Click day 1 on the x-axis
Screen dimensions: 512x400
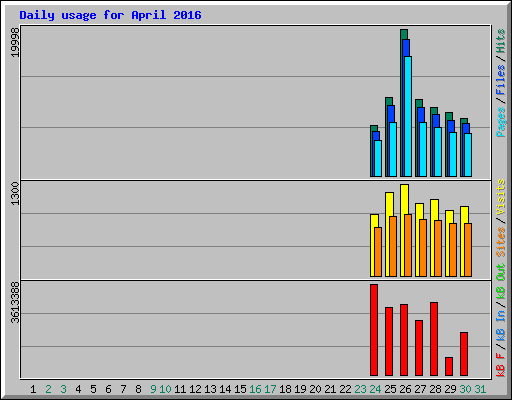(33, 389)
